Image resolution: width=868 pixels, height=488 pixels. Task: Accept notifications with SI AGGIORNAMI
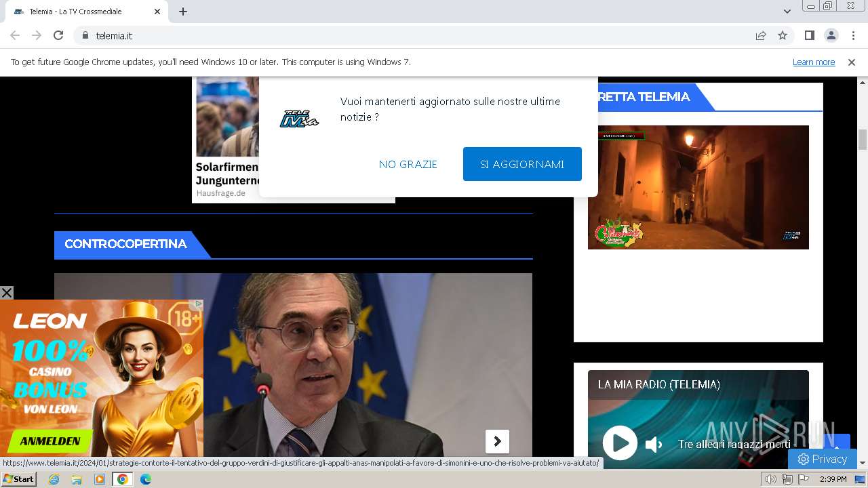point(522,164)
